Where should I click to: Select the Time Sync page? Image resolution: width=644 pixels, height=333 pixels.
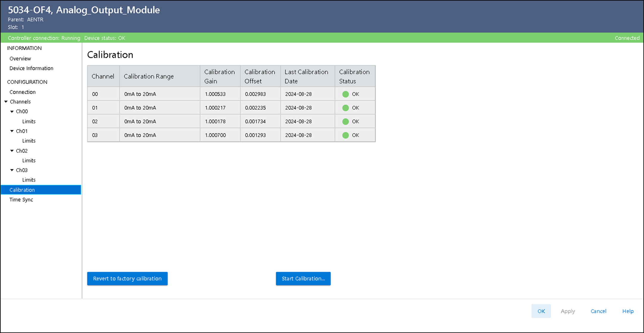point(21,200)
